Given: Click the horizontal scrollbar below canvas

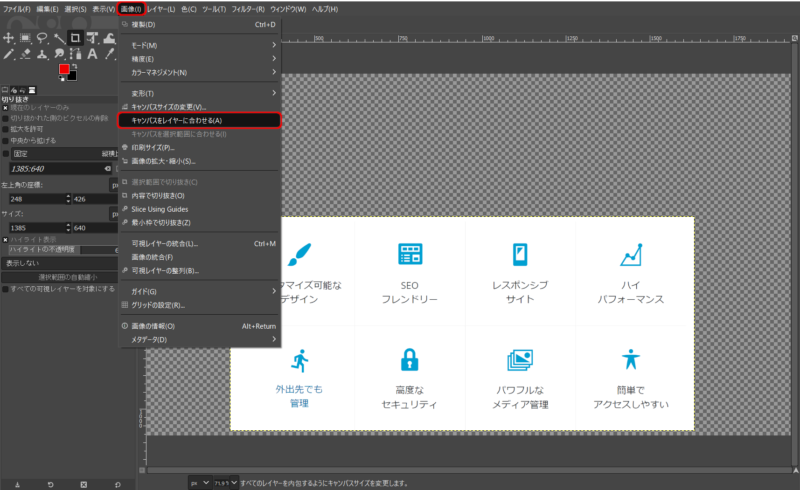Looking at the screenshot, I should [468, 470].
